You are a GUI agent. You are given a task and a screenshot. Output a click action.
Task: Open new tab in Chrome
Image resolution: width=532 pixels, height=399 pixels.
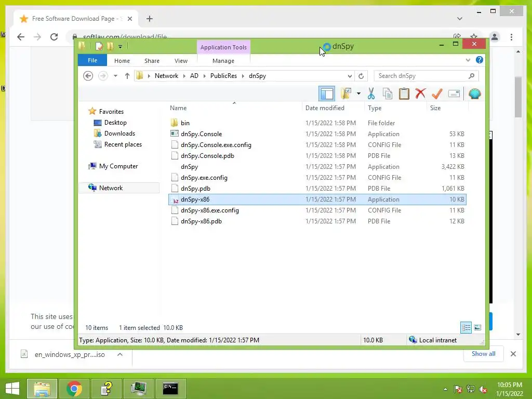point(150,19)
